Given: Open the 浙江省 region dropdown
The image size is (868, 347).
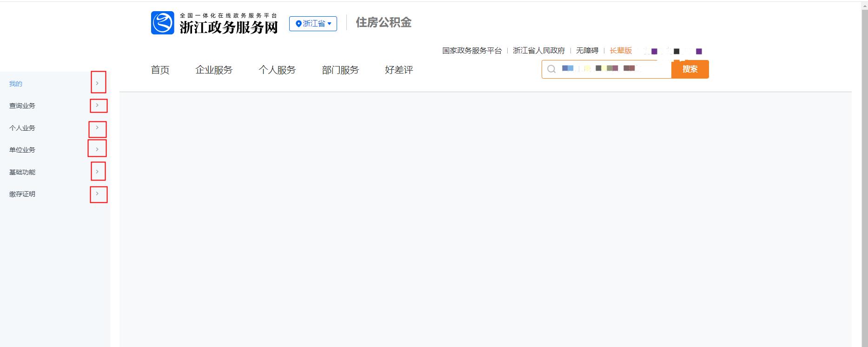Looking at the screenshot, I should 313,24.
